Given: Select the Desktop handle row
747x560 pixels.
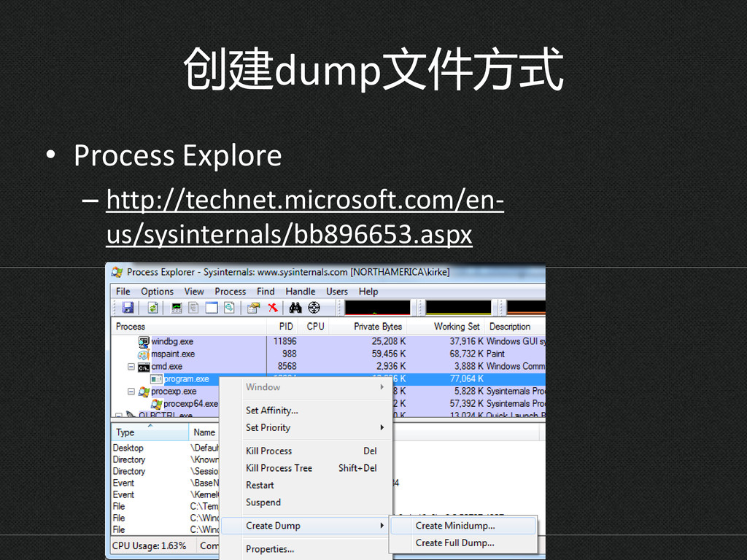Looking at the screenshot, I should pyautogui.click(x=166, y=448).
